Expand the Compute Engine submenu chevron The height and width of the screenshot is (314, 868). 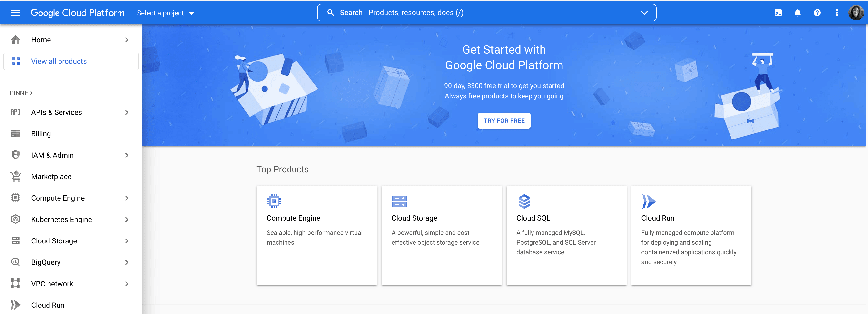tap(127, 198)
